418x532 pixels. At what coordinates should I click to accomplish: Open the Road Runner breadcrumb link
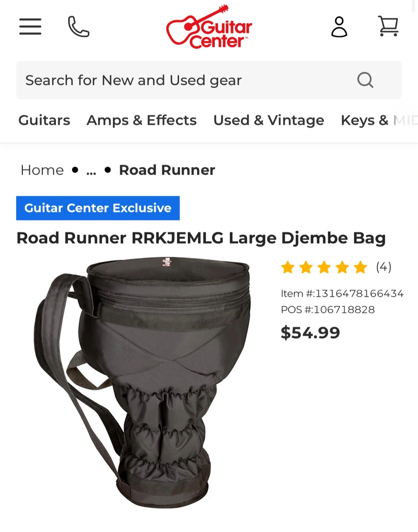click(167, 170)
